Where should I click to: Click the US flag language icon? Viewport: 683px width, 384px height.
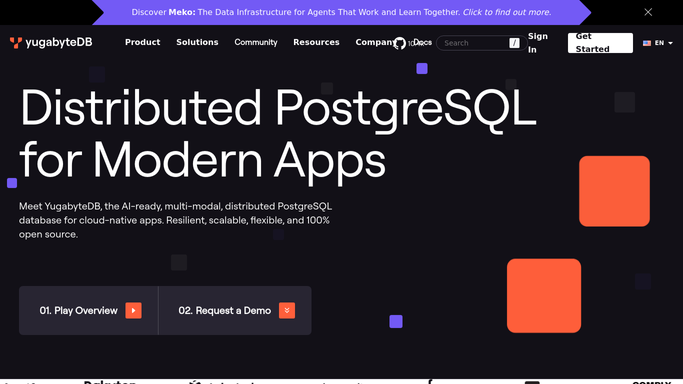[x=647, y=43]
